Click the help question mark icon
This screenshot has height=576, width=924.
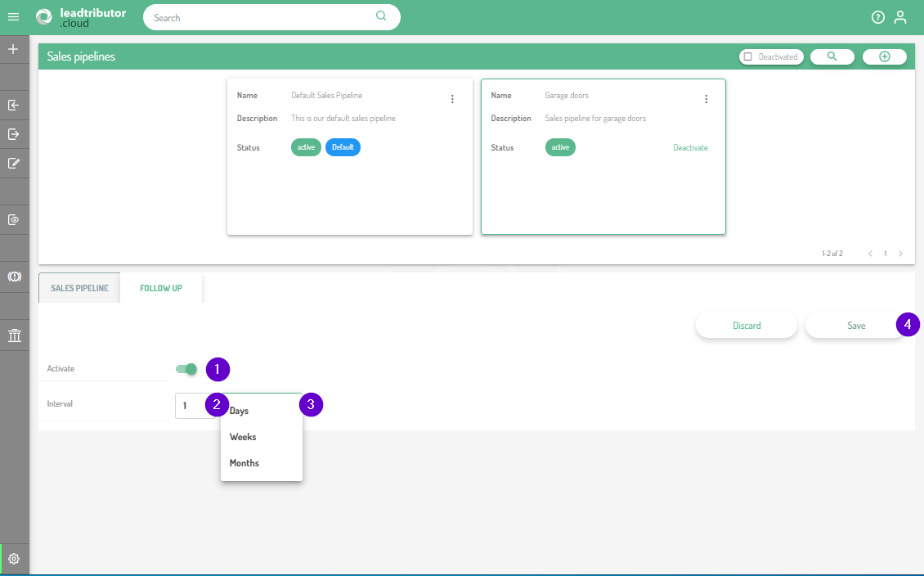click(878, 17)
